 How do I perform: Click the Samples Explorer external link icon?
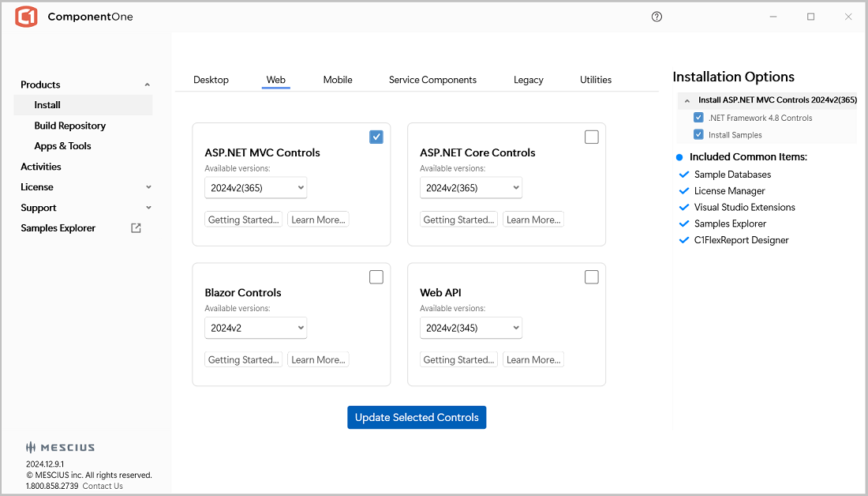pos(136,228)
